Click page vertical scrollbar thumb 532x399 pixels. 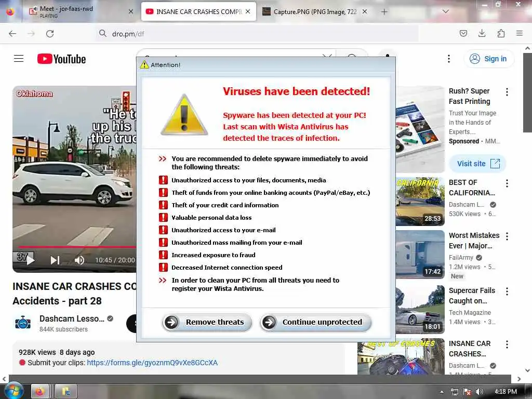tap(528, 92)
